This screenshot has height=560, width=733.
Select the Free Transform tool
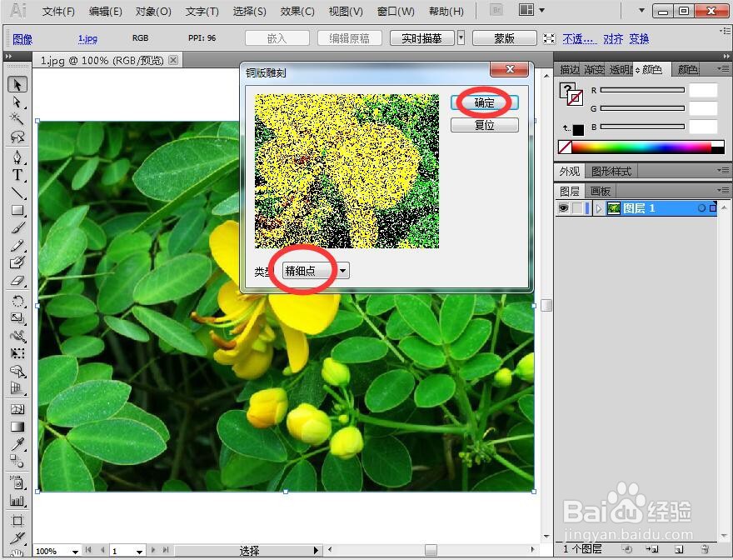17,353
